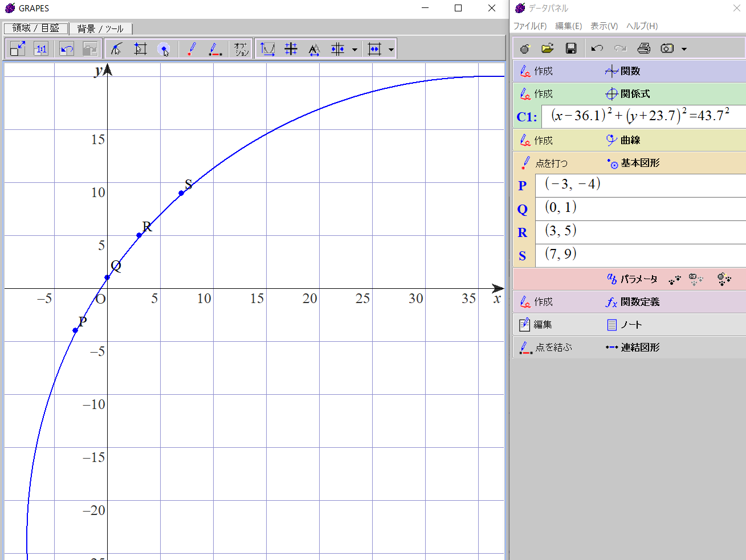
Task: Click the 1:1 aspect ratio icon
Action: click(x=42, y=49)
